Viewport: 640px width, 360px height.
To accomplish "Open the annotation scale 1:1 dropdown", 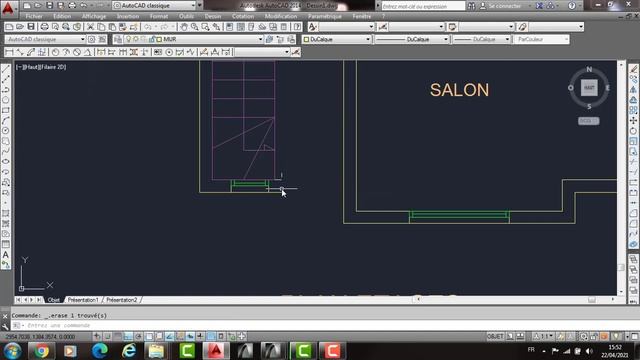I will (x=544, y=336).
